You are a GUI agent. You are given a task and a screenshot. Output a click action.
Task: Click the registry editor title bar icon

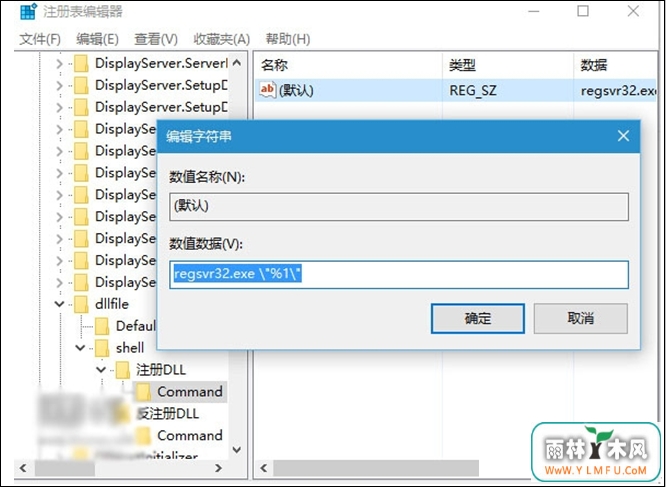pos(28,11)
